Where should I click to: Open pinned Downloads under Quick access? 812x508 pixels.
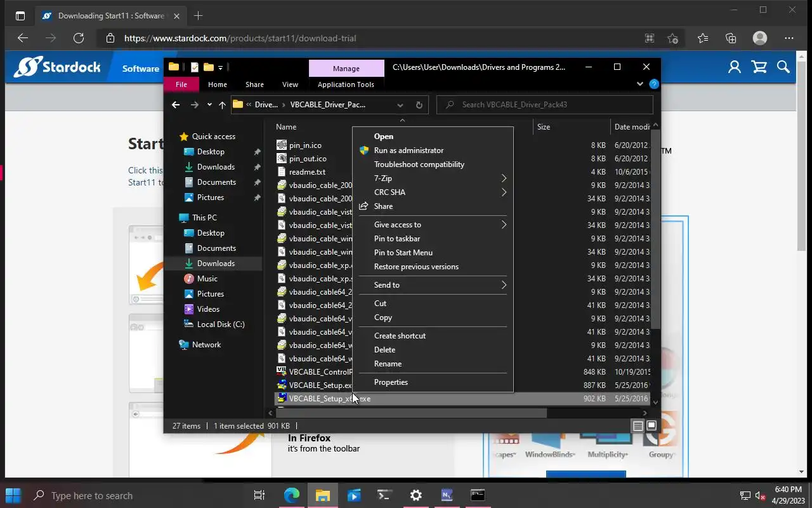pos(216,167)
